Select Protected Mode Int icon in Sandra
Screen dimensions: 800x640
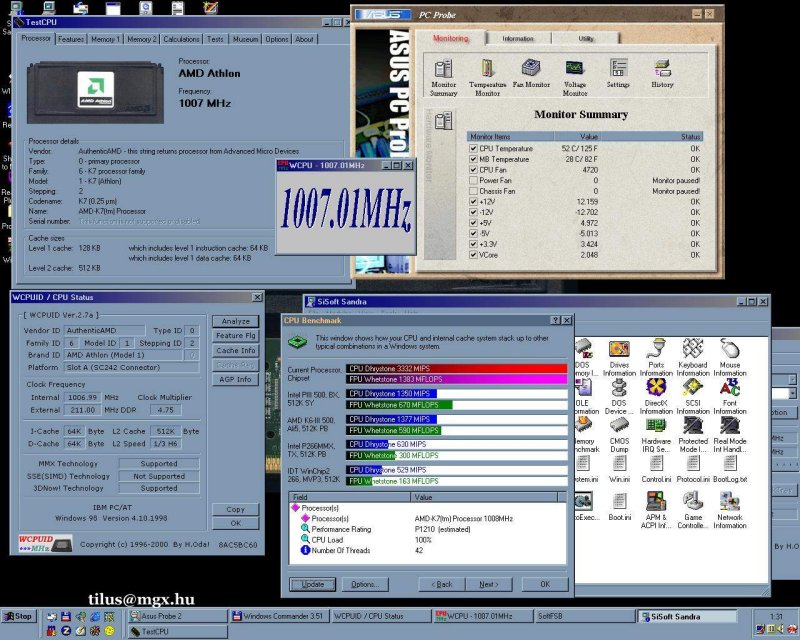(693, 435)
